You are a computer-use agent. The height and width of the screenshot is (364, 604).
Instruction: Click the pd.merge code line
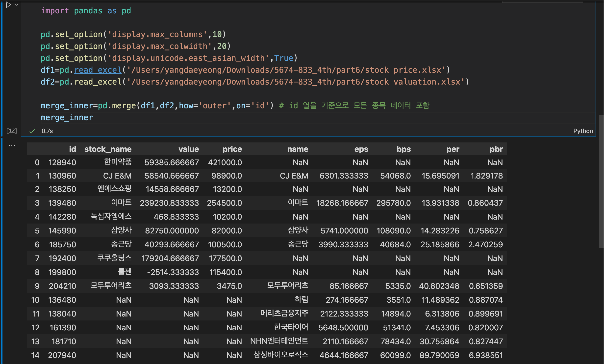point(235,106)
